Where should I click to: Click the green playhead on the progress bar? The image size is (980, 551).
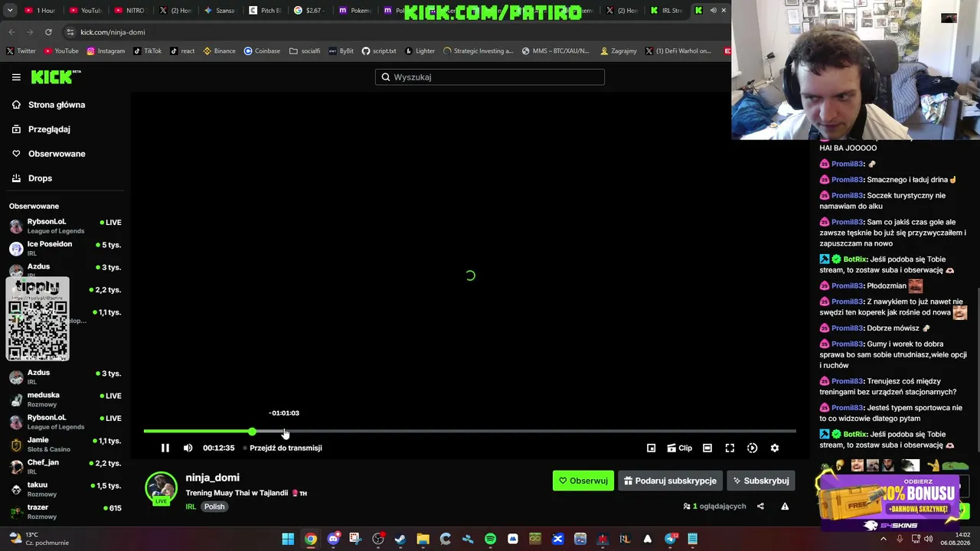click(252, 432)
